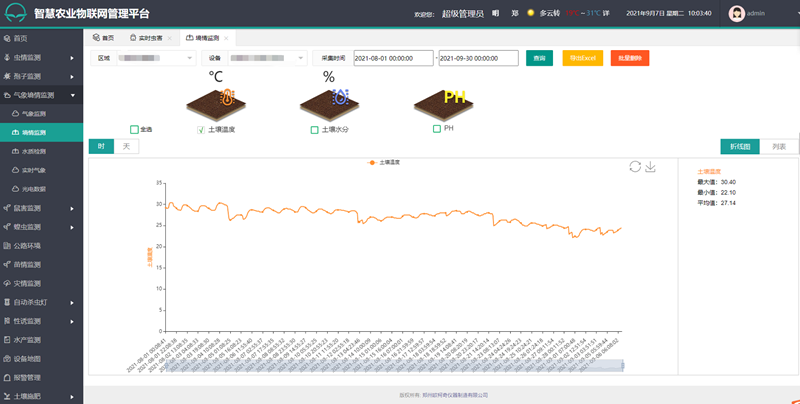Click the 性诱监测 sidebar icon
The height and width of the screenshot is (404, 800).
coord(7,321)
